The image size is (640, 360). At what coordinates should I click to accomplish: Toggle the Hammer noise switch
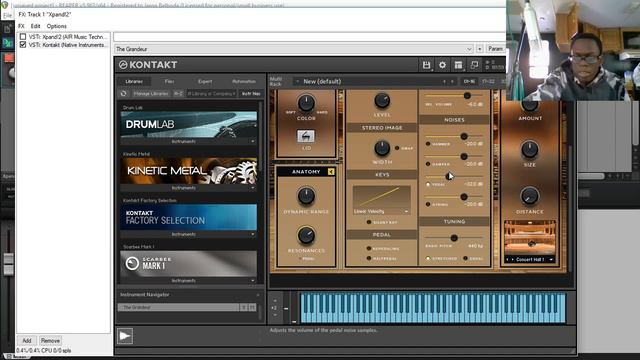click(428, 144)
